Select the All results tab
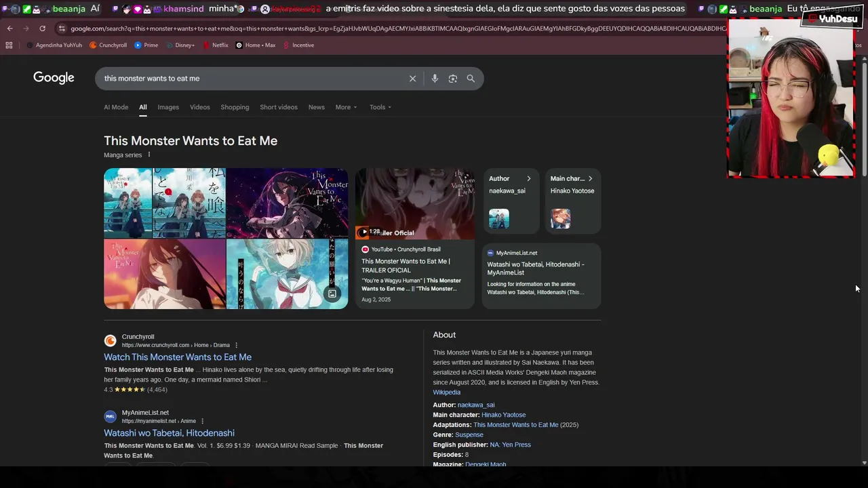Screen dimensions: 868x488 [143, 107]
